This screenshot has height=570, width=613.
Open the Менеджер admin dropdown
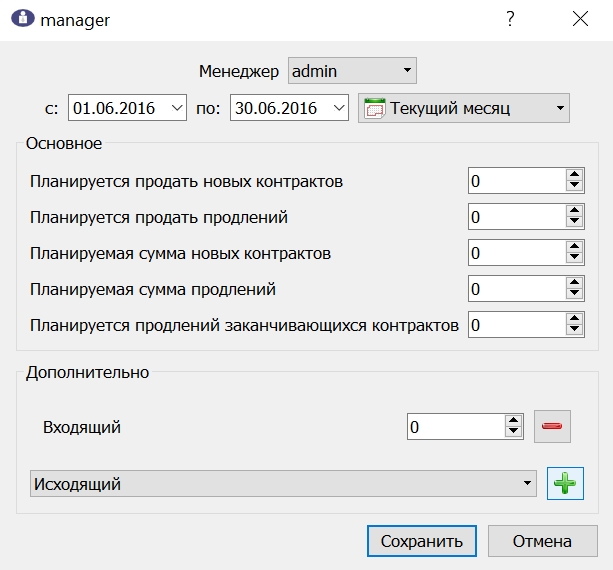click(x=352, y=71)
